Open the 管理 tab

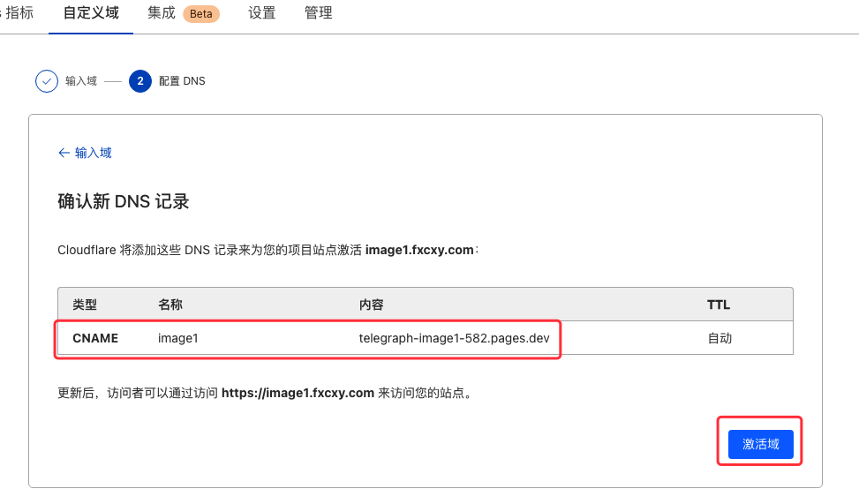click(319, 12)
